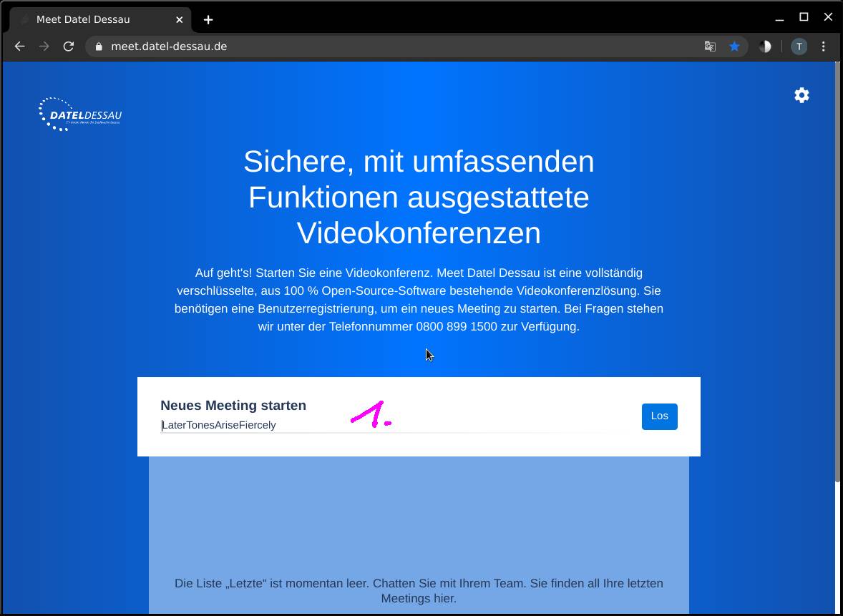Click the blue bookmark star
This screenshot has width=843, height=616.
point(734,47)
